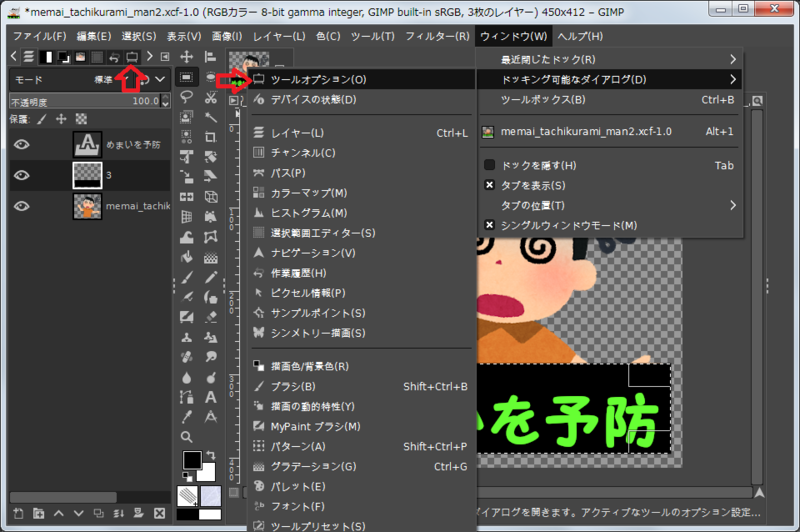Toggle lock position and size icon
The image size is (800, 532).
click(61, 119)
